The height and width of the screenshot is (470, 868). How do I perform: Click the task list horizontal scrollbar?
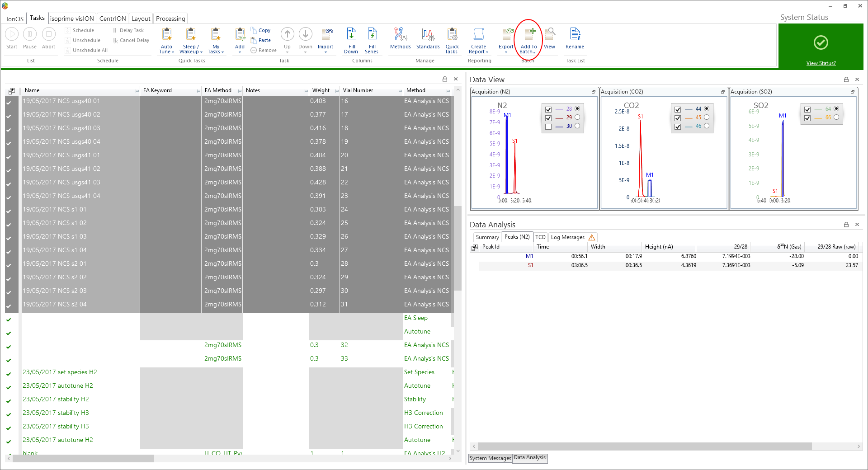83,459
